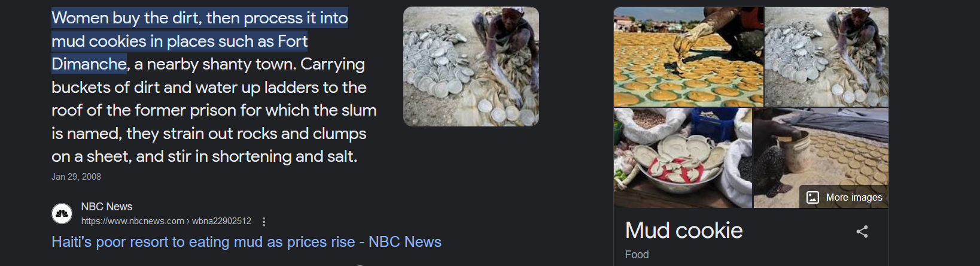This screenshot has height=266, width=980.
Task: Click the Food subtitle under Mud cookie
Action: pyautogui.click(x=637, y=255)
